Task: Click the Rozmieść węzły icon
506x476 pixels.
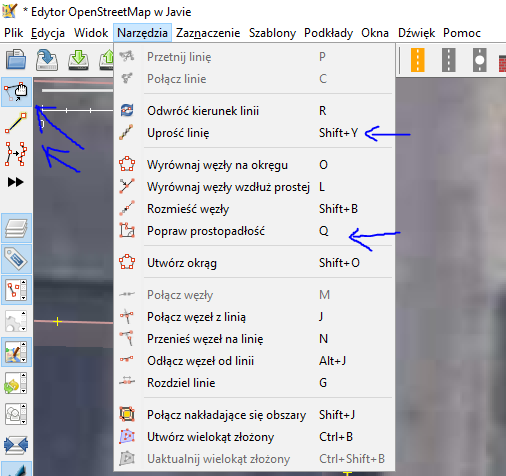Action: coord(127,208)
